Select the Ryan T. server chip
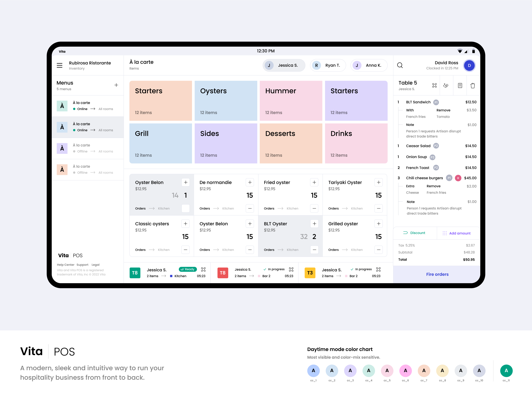The width and height of the screenshot is (532, 399). pos(328,65)
